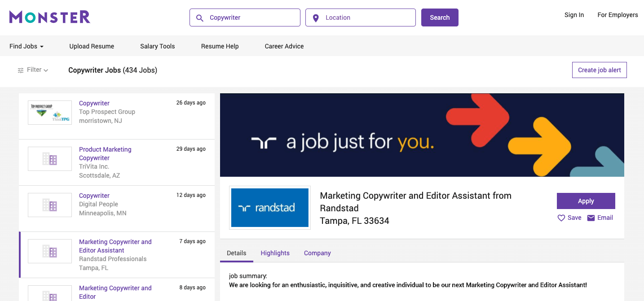Open Top Prospect Group company logo

point(50,113)
